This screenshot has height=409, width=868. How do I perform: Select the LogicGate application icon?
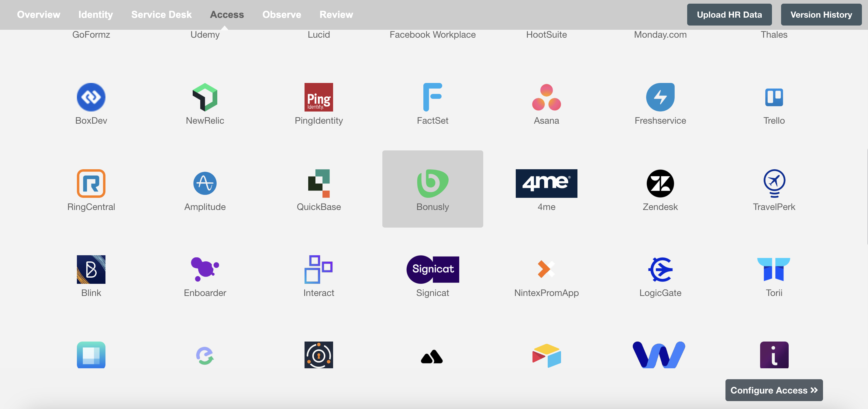tap(660, 270)
